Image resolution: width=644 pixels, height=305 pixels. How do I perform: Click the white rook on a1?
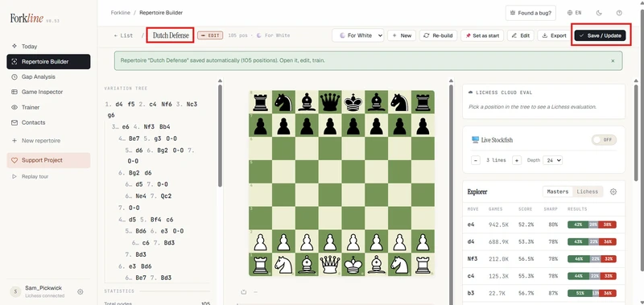tap(260, 265)
